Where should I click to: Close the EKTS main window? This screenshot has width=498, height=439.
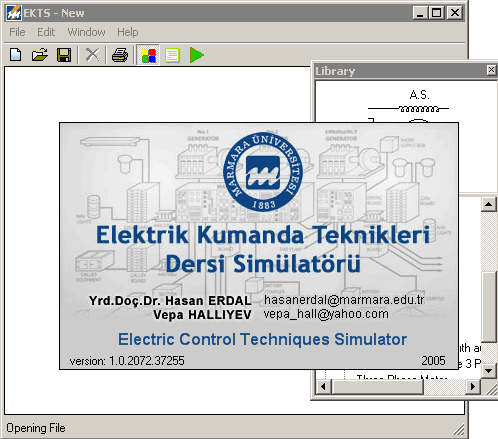[x=454, y=13]
